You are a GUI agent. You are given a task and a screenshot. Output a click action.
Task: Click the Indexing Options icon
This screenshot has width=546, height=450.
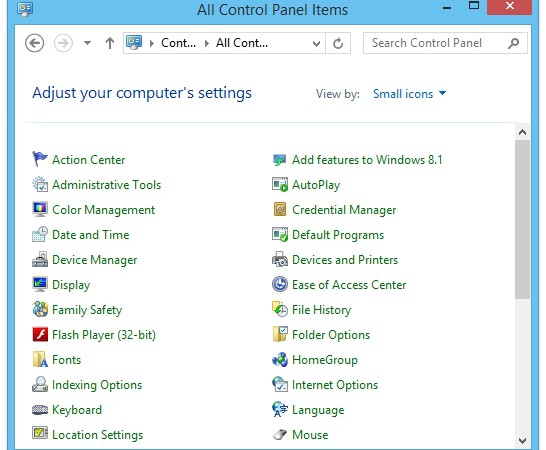click(39, 385)
